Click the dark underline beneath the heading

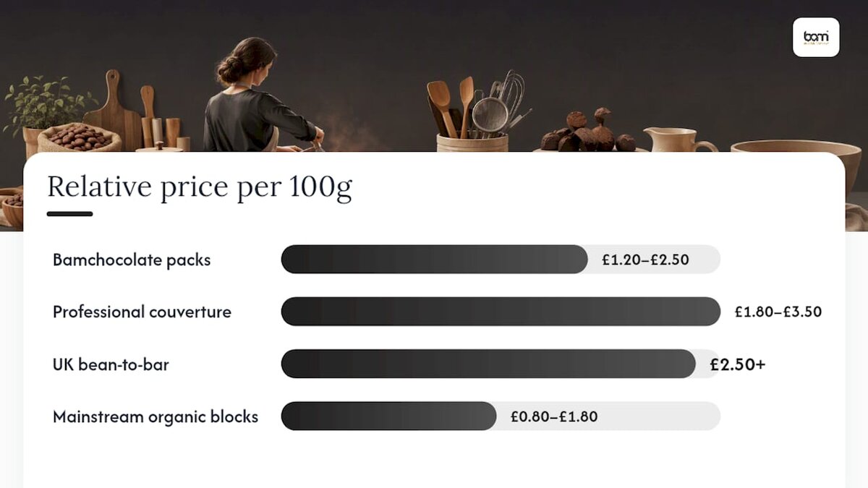coord(70,214)
